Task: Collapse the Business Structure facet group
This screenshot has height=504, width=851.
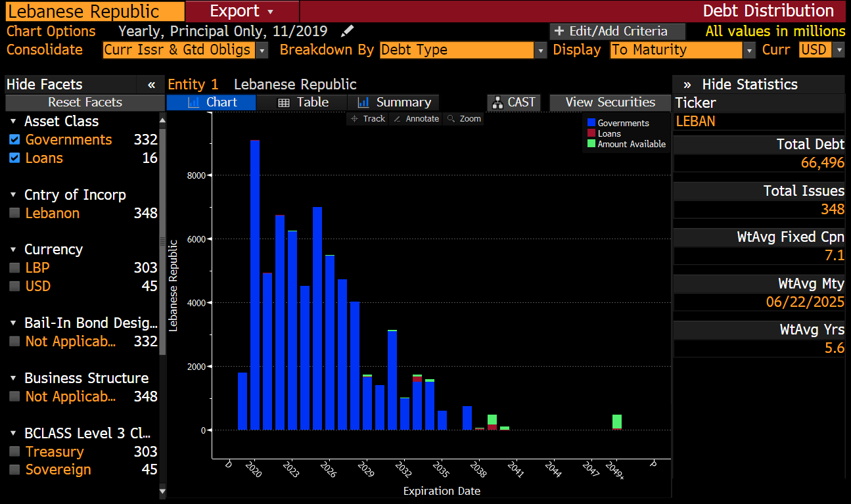Action: coord(13,378)
